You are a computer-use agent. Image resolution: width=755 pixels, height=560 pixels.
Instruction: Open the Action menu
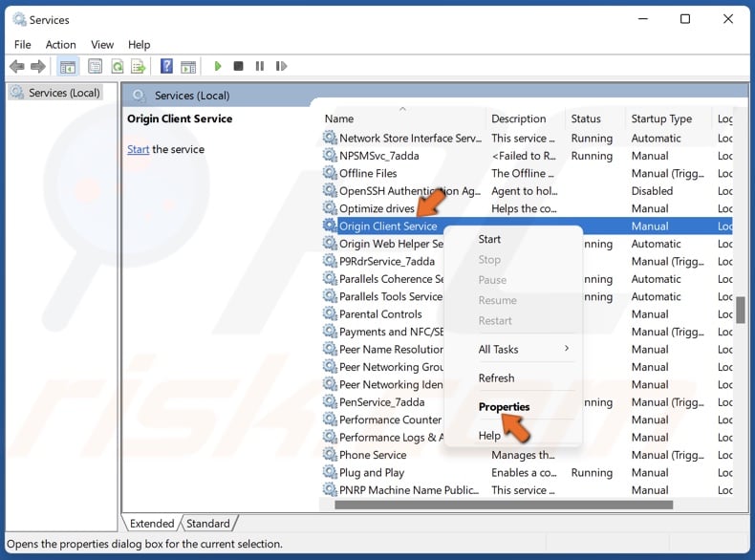point(60,45)
